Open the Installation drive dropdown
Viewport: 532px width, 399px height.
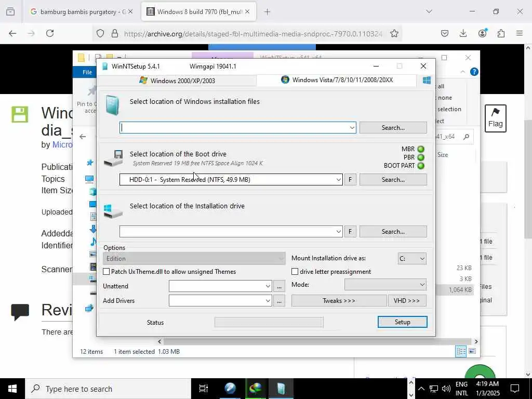338,231
